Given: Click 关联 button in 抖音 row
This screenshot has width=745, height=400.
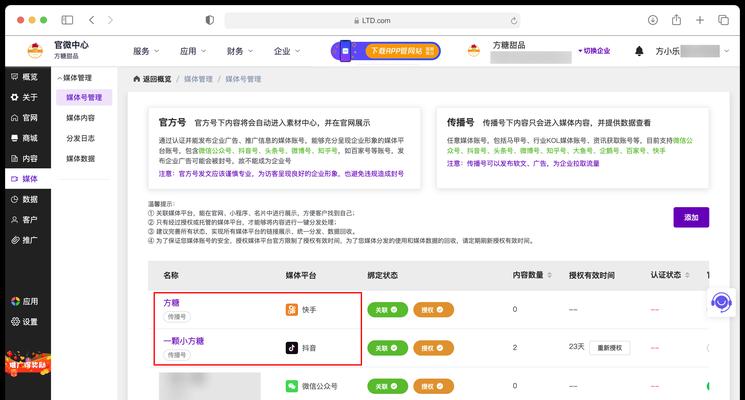Looking at the screenshot, I should click(387, 348).
